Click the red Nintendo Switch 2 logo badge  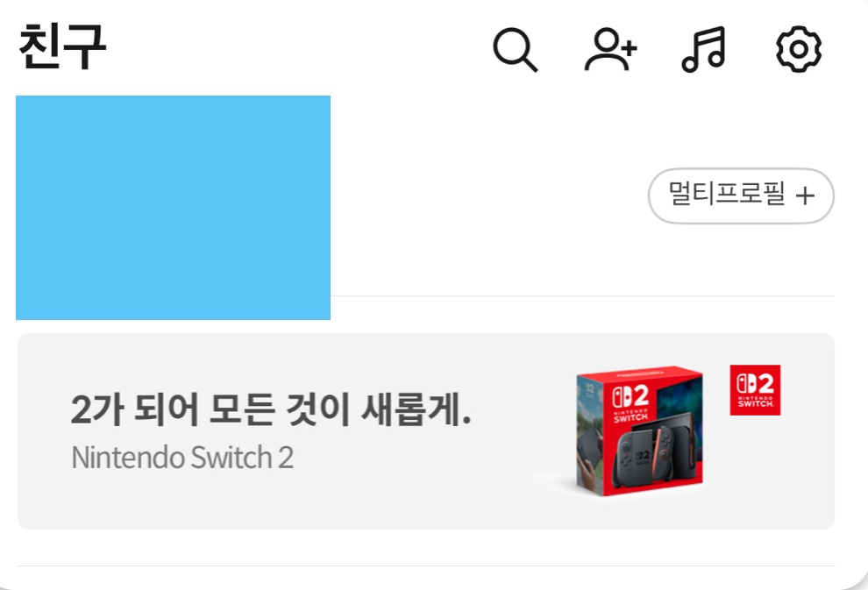(755, 389)
